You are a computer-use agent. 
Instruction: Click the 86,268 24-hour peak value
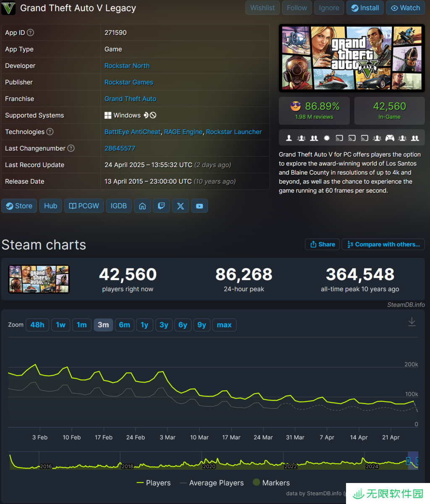tap(244, 274)
